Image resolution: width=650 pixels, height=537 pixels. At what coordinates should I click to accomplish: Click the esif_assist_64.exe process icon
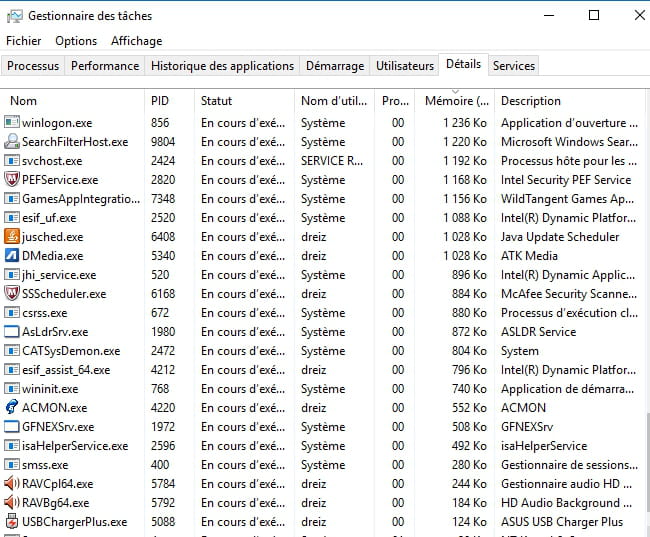12,369
